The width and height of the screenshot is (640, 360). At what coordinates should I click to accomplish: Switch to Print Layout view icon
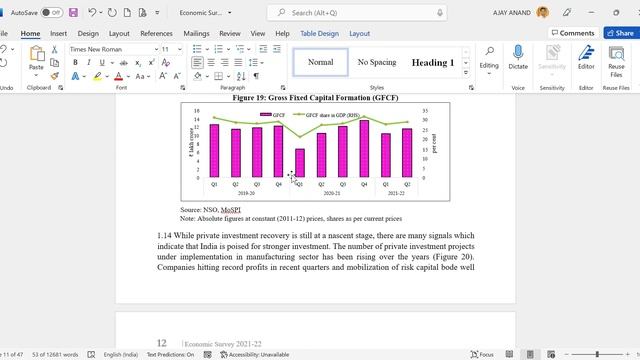tap(530, 354)
